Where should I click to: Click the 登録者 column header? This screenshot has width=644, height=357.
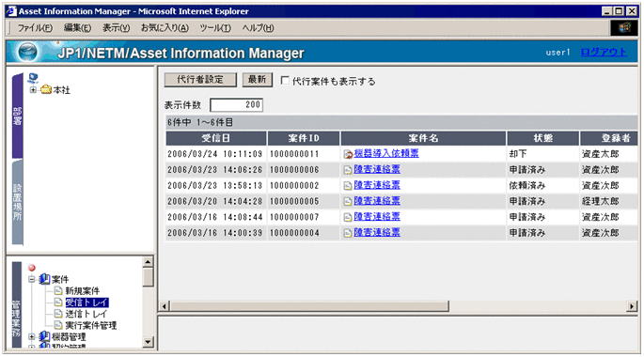[608, 138]
